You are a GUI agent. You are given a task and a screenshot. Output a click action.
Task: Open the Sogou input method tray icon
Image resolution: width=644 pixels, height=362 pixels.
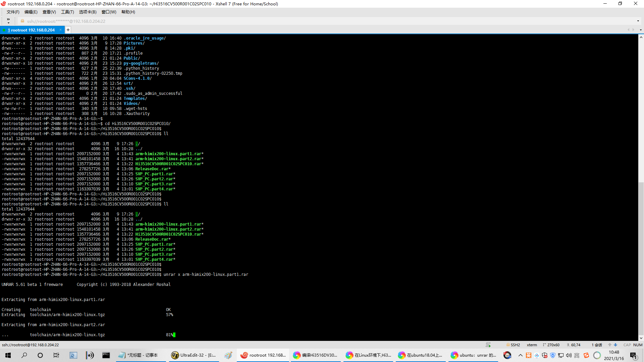pos(586,355)
